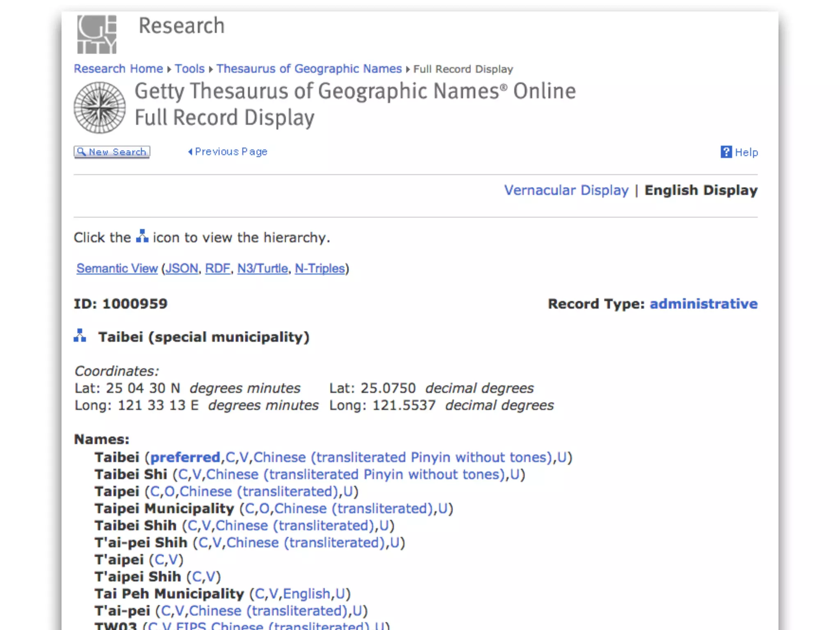Open the N-Triples format link

point(320,268)
